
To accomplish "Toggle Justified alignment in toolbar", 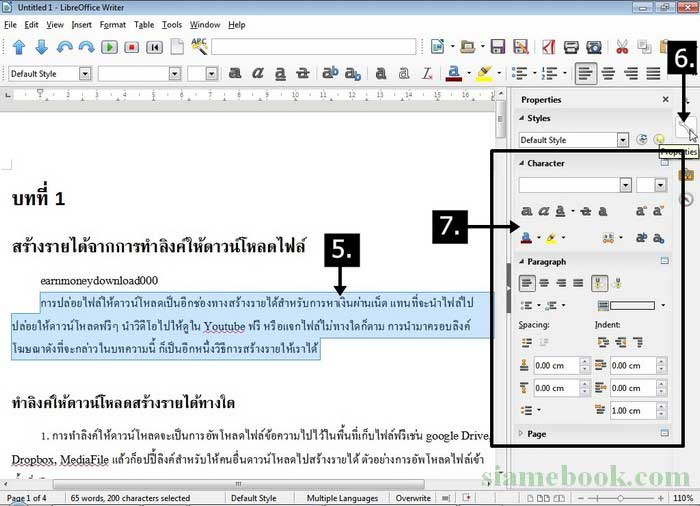I will point(653,73).
